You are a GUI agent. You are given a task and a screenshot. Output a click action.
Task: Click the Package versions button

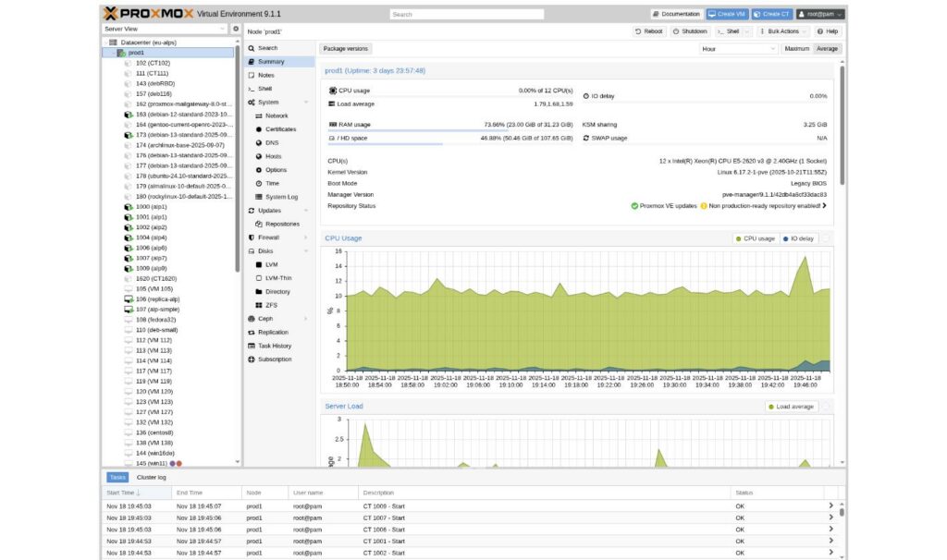click(x=346, y=49)
